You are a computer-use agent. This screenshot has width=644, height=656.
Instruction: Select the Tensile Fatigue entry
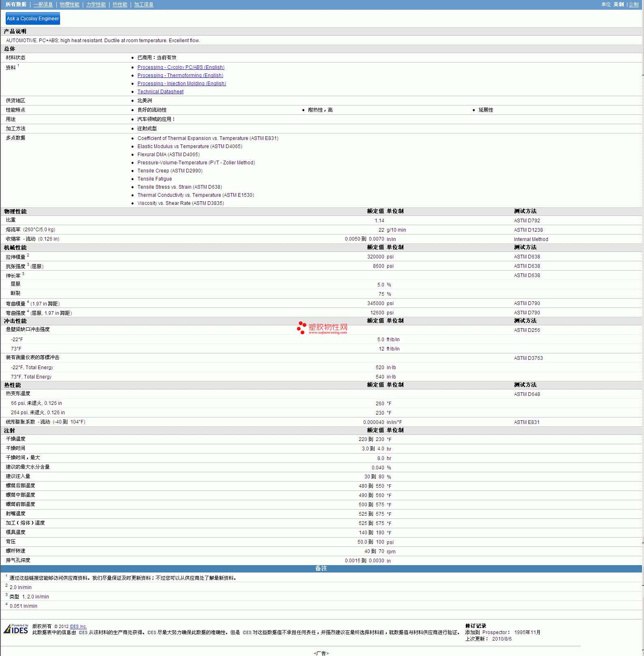[x=155, y=179]
